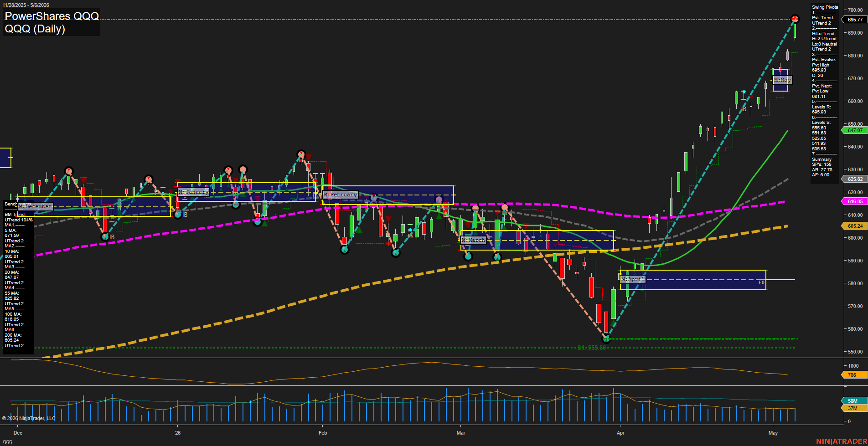Click the 'UTrend 104%' value
This screenshot has width=868, height=446.
(x=19, y=220)
